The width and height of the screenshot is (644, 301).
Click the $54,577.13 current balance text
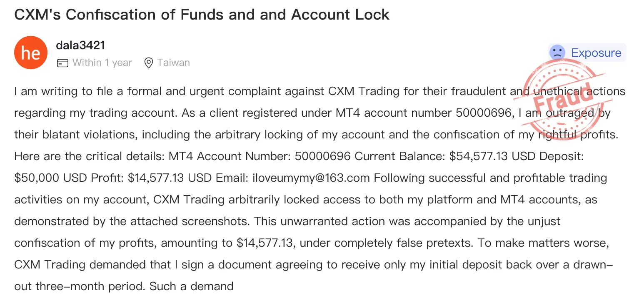coord(479,156)
